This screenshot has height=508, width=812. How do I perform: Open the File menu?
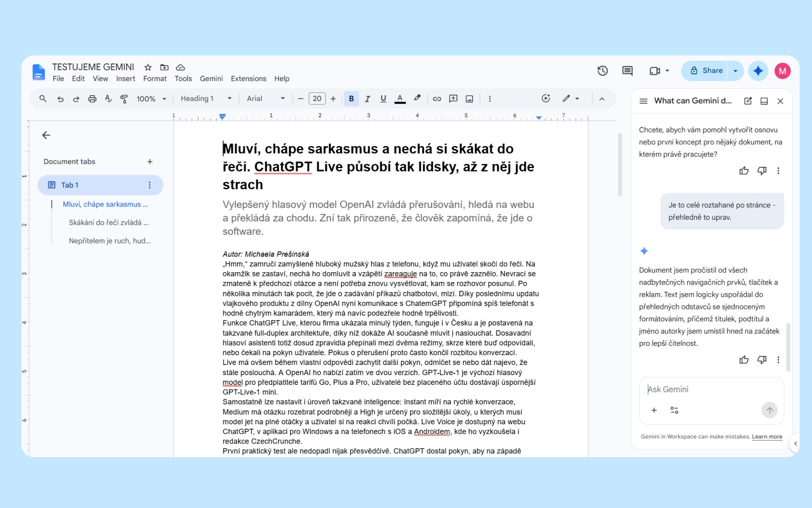58,79
